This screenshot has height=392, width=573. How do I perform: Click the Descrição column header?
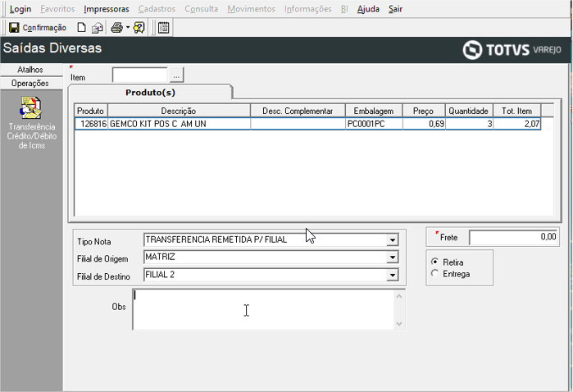[179, 111]
